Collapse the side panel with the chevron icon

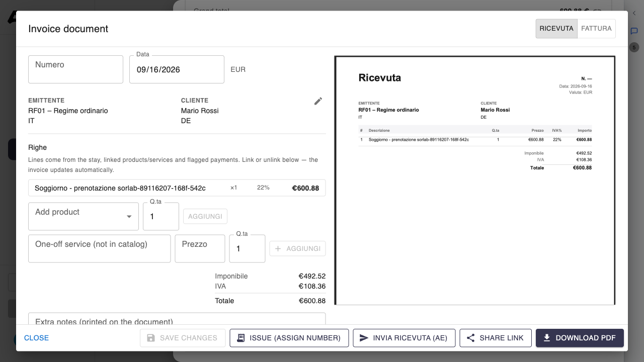(x=634, y=14)
